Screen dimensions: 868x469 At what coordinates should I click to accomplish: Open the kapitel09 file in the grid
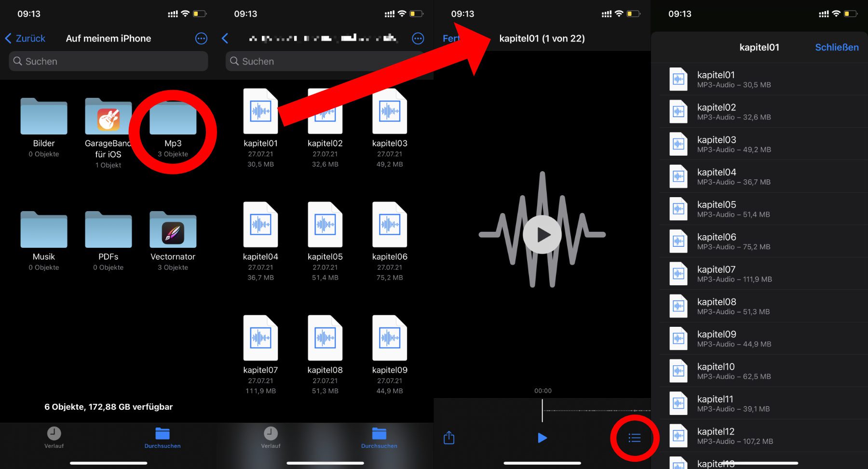pyautogui.click(x=390, y=338)
